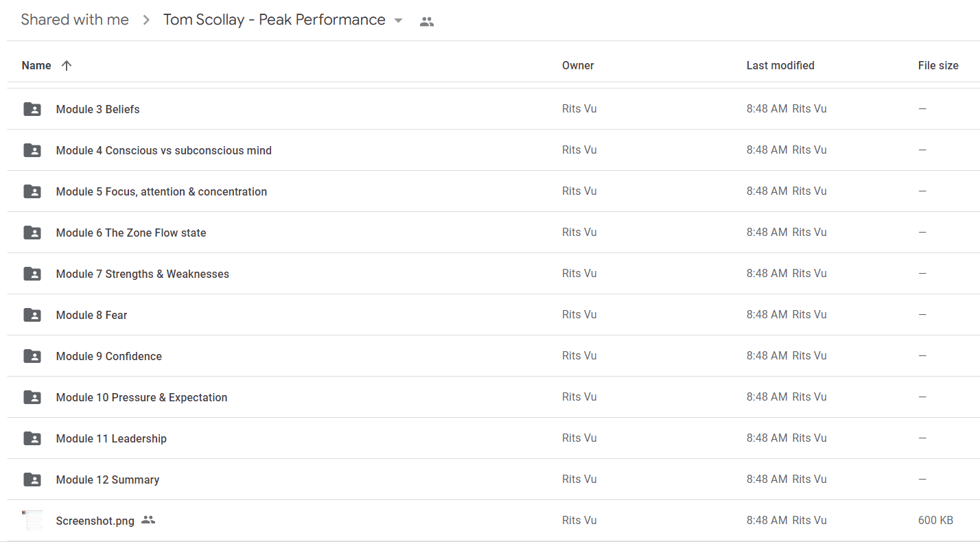Click the Module 6 The Zone folder icon
Viewport: 980px width, 544px height.
(x=32, y=233)
